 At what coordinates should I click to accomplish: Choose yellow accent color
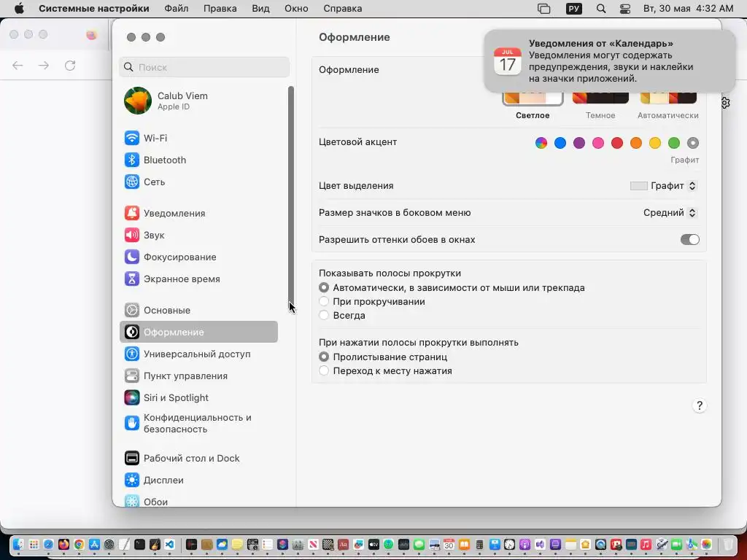click(655, 143)
